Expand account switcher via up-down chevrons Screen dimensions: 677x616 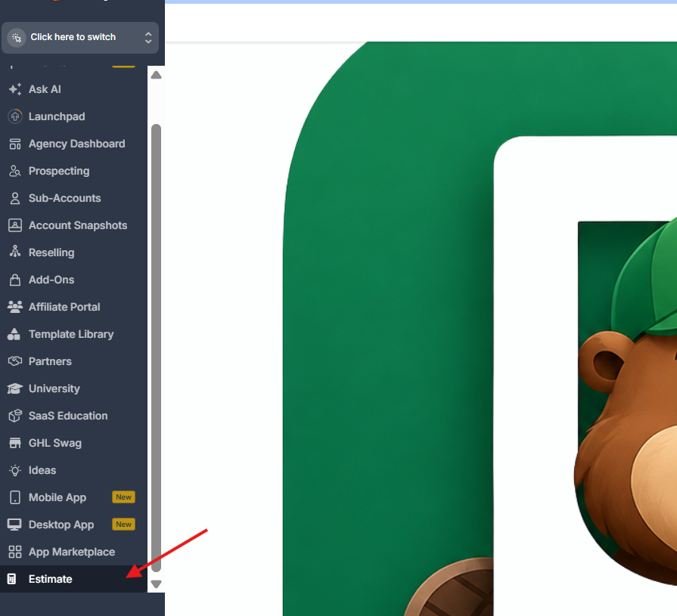click(x=148, y=38)
